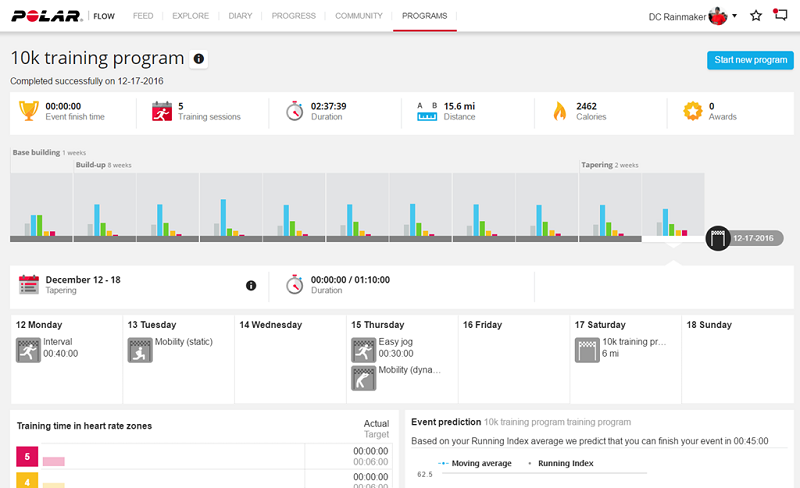Viewport: 800px width, 488px height.
Task: Click Easy jog 00:30:00 session label
Action: (x=396, y=348)
